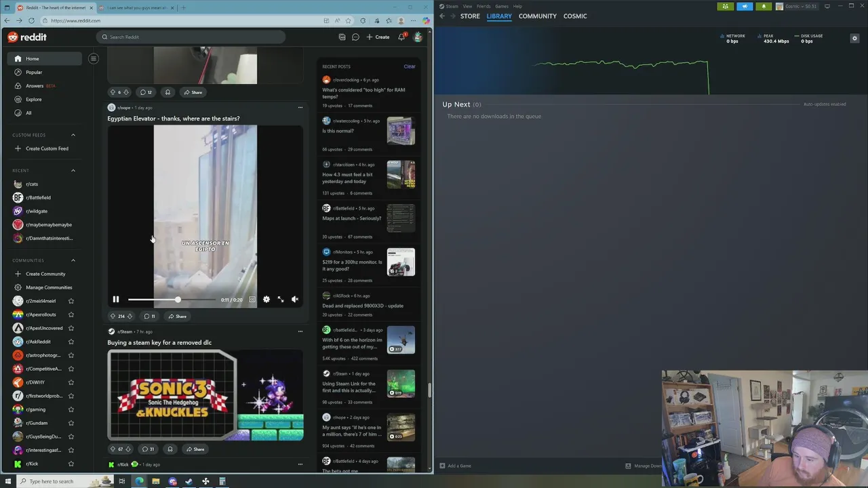Screen dimensions: 868x488
Task: Open Reddit chat icon in header
Action: pos(355,37)
